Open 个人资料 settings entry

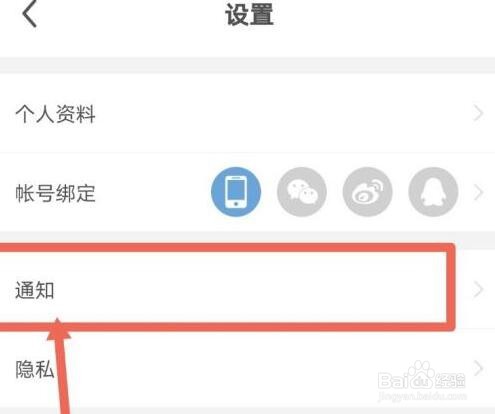point(247,113)
